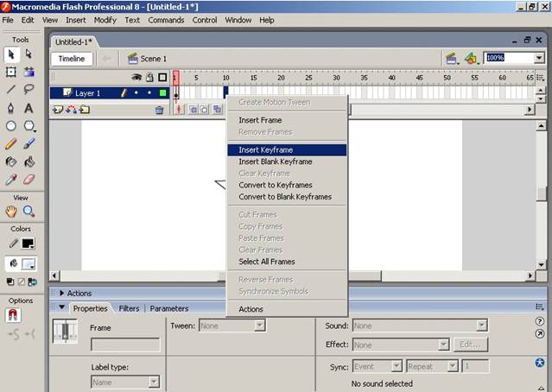Select the Oval tool
The height and width of the screenshot is (392, 552).
coord(11,125)
